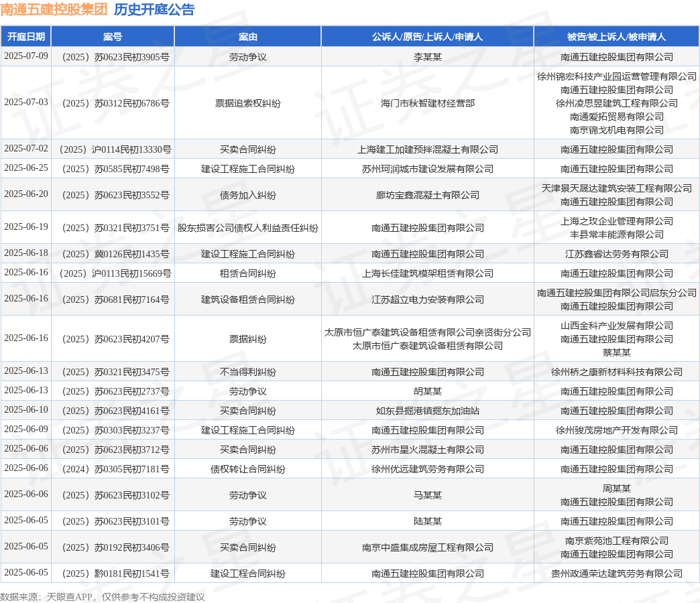
Task: Click defendant 徐州凌思昱建筑工程有限公司
Action: (x=616, y=103)
